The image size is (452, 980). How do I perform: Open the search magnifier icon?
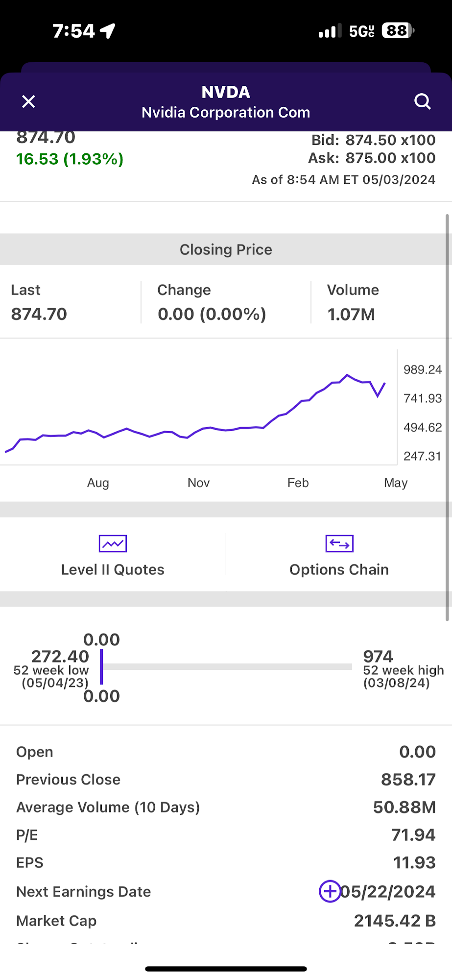[423, 101]
